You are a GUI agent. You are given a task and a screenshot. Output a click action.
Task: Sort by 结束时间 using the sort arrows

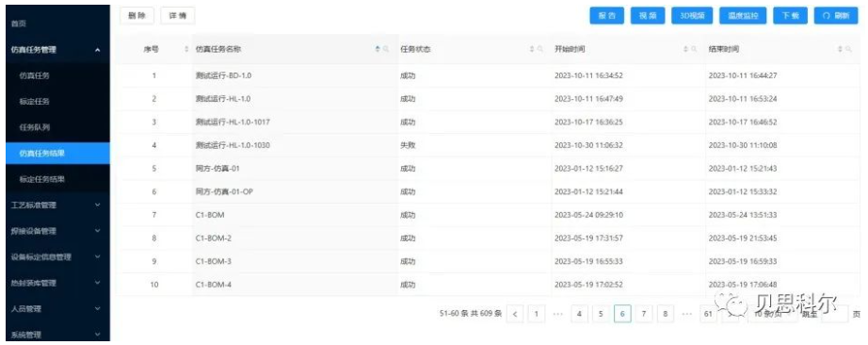click(841, 49)
